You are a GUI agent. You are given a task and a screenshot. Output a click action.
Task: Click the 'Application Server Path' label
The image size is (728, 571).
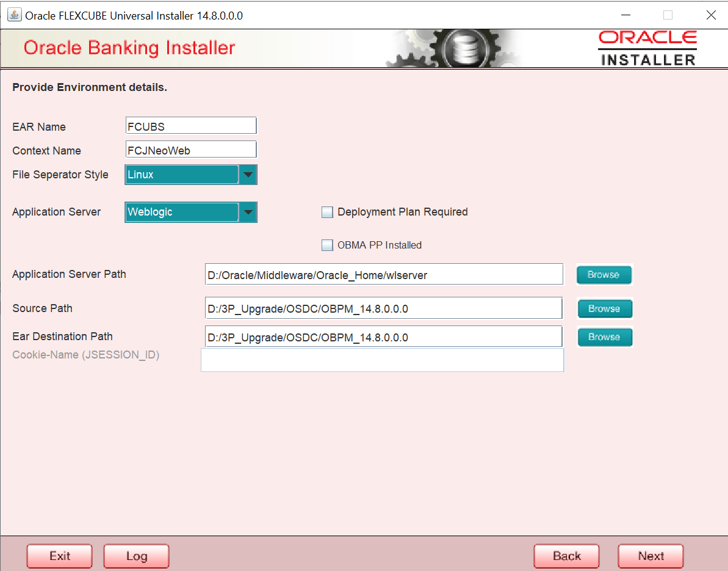(x=69, y=274)
